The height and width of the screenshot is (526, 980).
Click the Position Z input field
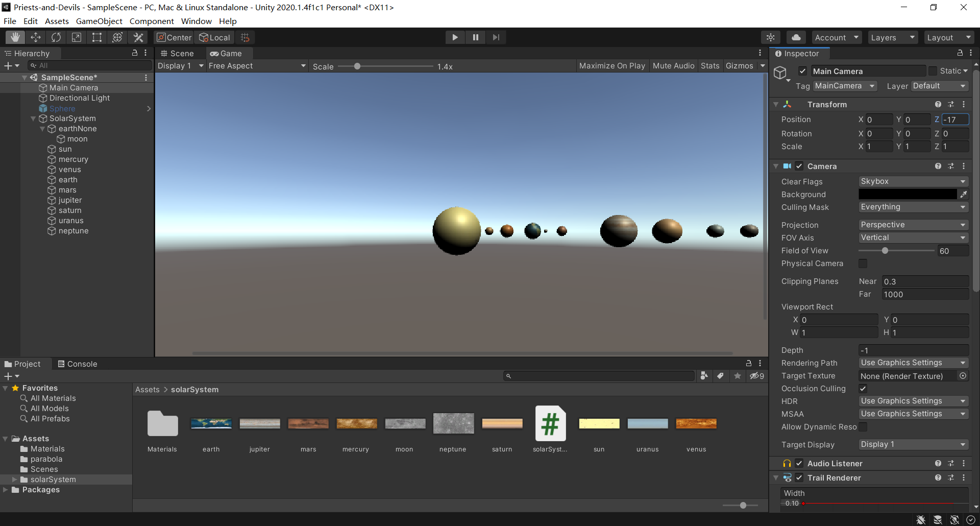[x=955, y=119]
